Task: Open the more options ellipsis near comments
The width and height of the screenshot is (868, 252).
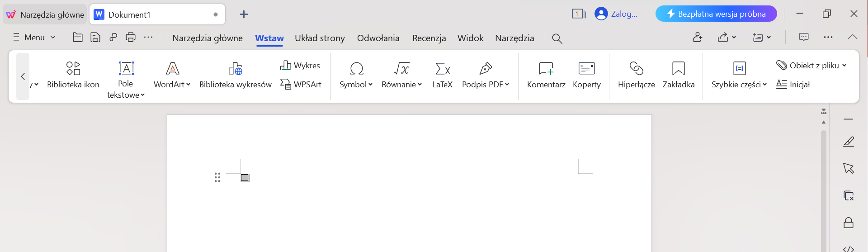Action: coord(828,37)
